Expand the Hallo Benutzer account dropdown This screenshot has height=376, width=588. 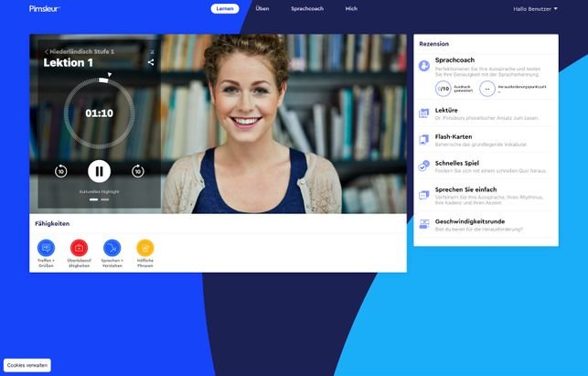535,9
